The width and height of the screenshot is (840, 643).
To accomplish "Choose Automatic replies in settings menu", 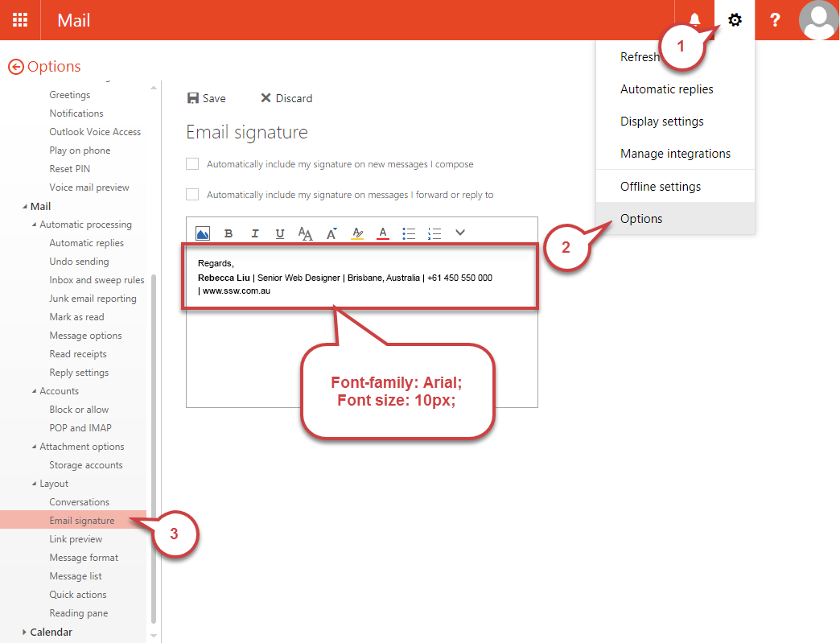I will pos(666,89).
